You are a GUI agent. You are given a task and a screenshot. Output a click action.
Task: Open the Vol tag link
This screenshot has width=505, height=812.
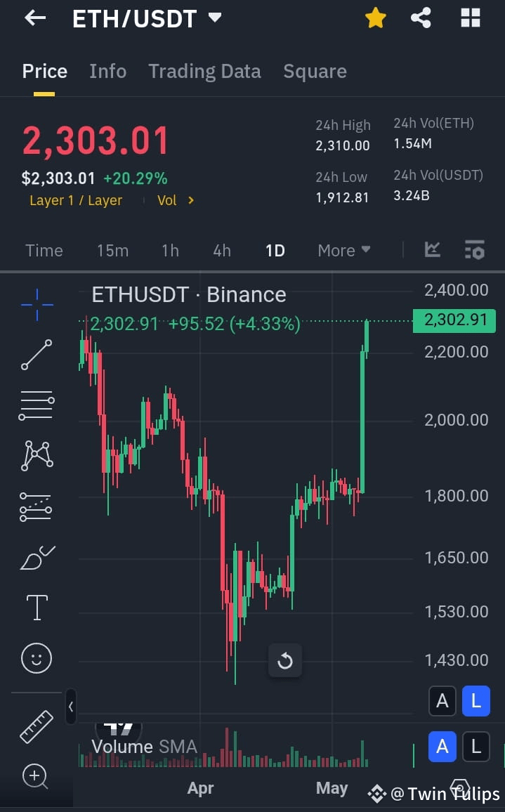[x=166, y=200]
